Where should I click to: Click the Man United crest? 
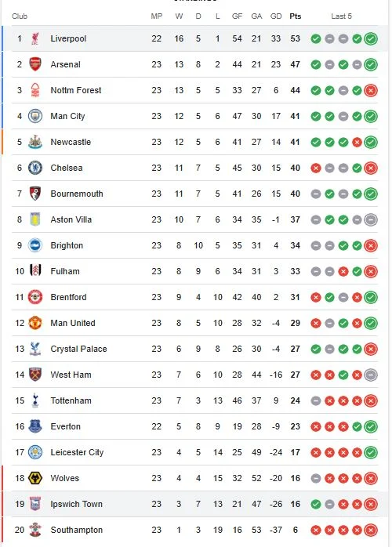[35, 323]
